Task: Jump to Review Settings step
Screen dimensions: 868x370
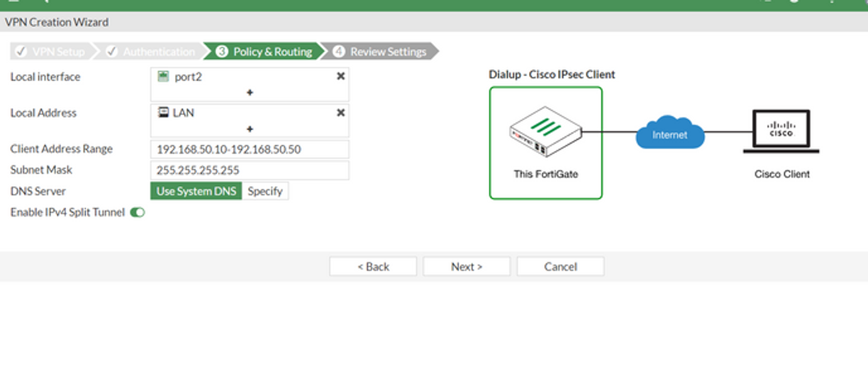Action: tap(382, 52)
